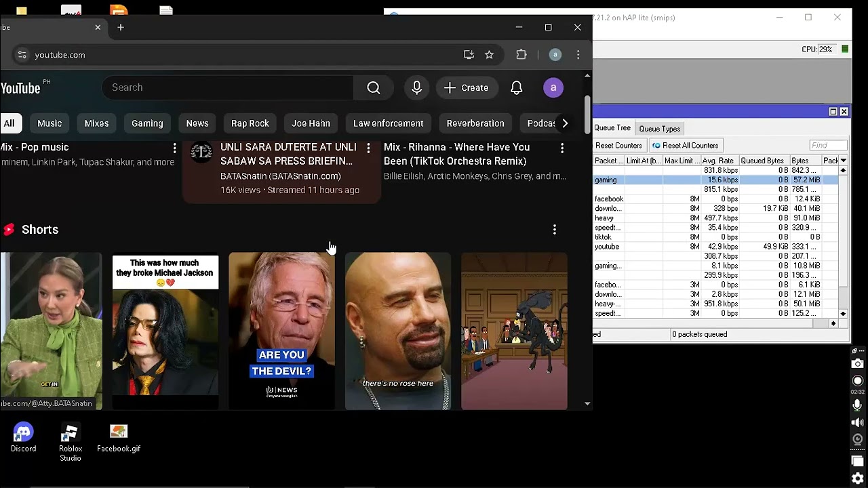Open Chrome profile avatar in the toolbar

click(x=555, y=55)
